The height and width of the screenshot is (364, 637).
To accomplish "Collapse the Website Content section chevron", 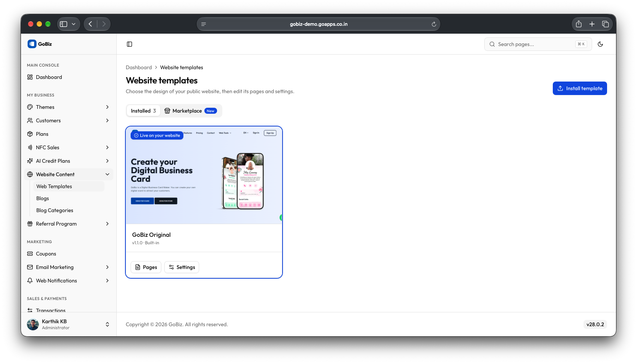I will pos(107,174).
